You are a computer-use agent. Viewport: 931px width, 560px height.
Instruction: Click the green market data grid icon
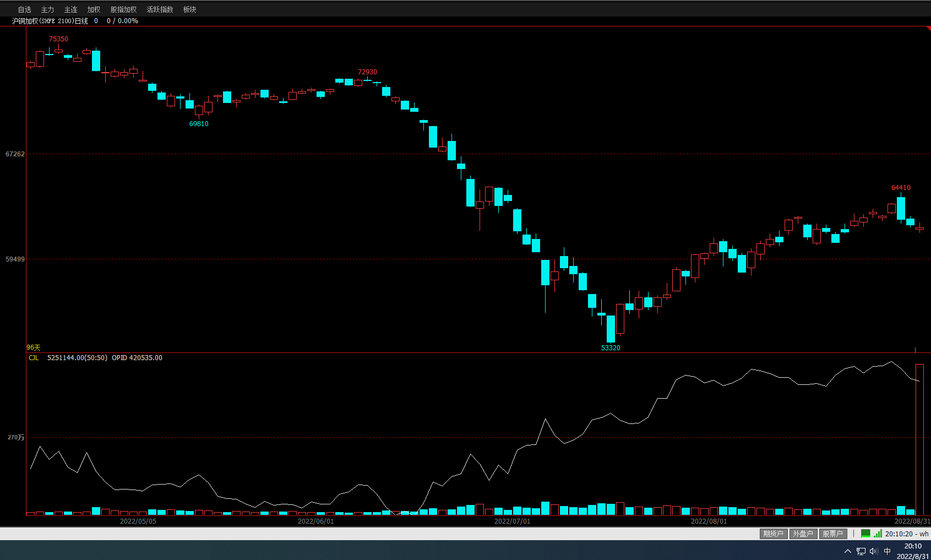click(865, 534)
